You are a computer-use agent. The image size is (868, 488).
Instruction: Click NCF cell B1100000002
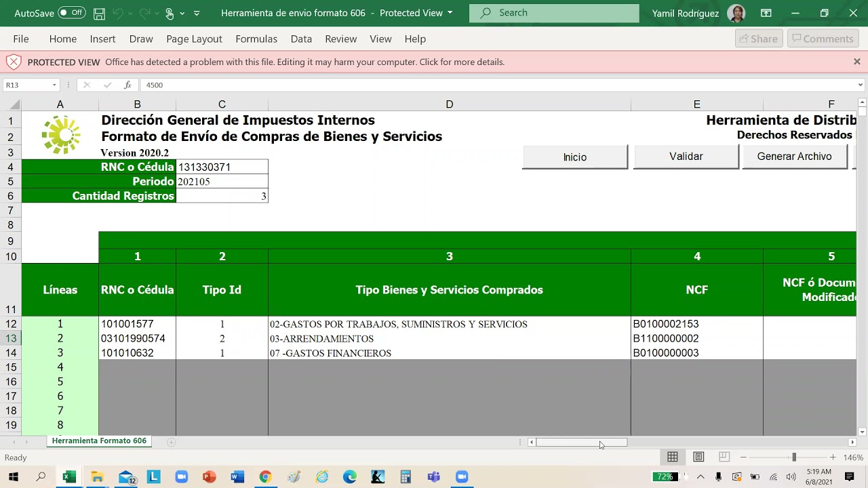[x=697, y=338]
